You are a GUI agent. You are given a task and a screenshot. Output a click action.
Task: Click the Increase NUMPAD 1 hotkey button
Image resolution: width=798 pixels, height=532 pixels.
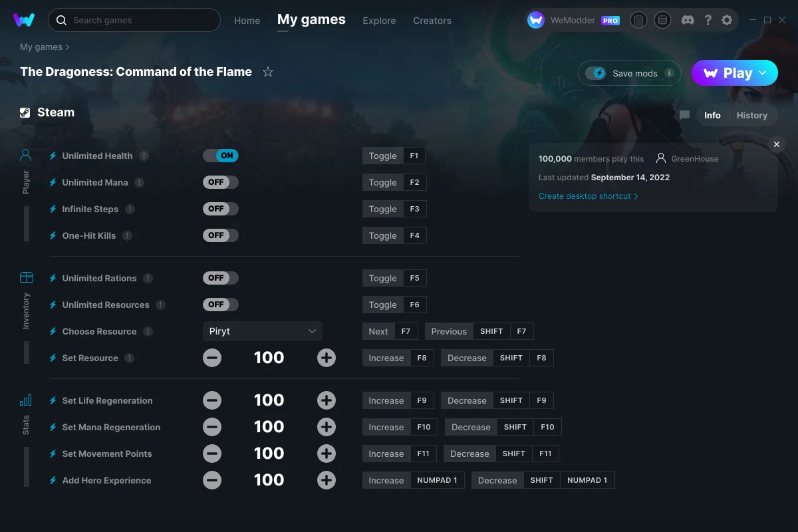(x=414, y=480)
